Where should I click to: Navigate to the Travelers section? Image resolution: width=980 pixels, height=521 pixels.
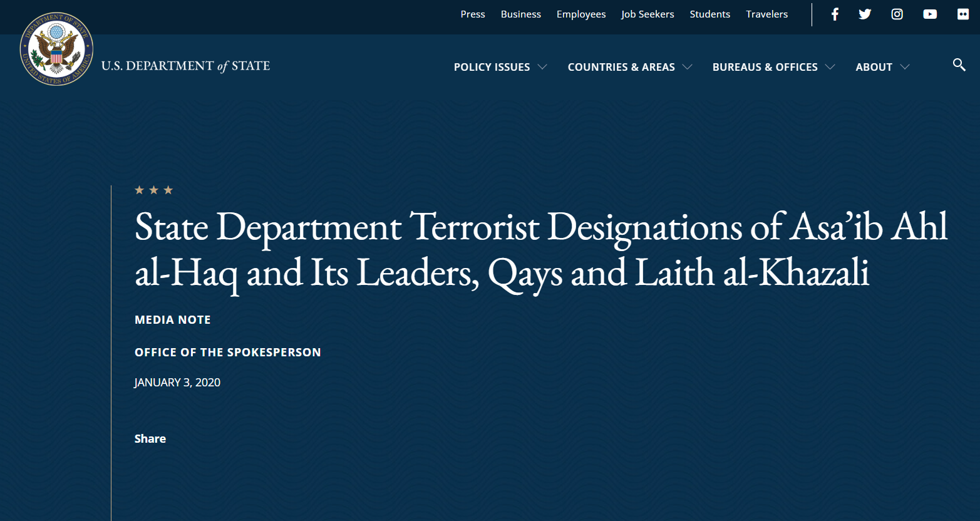[766, 14]
